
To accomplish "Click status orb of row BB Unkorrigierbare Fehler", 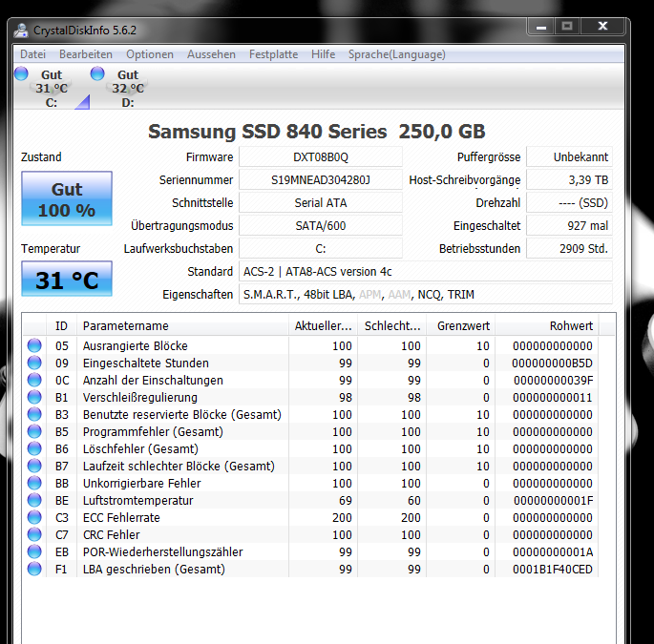I will (x=34, y=483).
